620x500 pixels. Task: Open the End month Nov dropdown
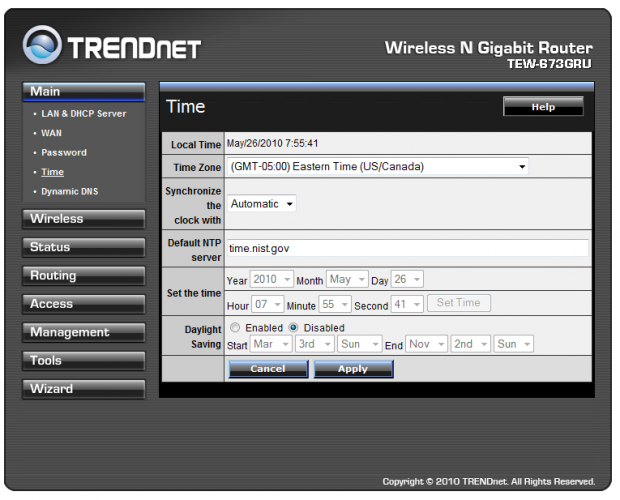click(x=427, y=344)
